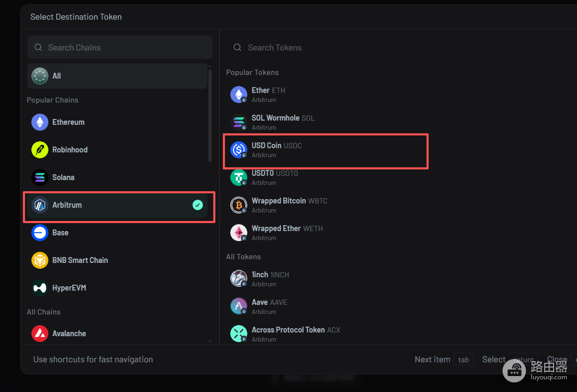The image size is (577, 392).
Task: Click the Arbitrum chain logo
Action: pos(40,205)
